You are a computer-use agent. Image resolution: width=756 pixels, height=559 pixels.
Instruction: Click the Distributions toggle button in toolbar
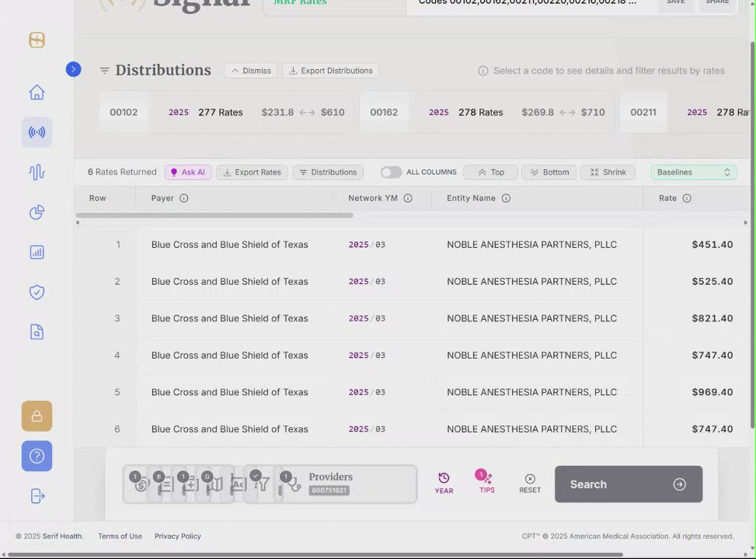coord(328,172)
